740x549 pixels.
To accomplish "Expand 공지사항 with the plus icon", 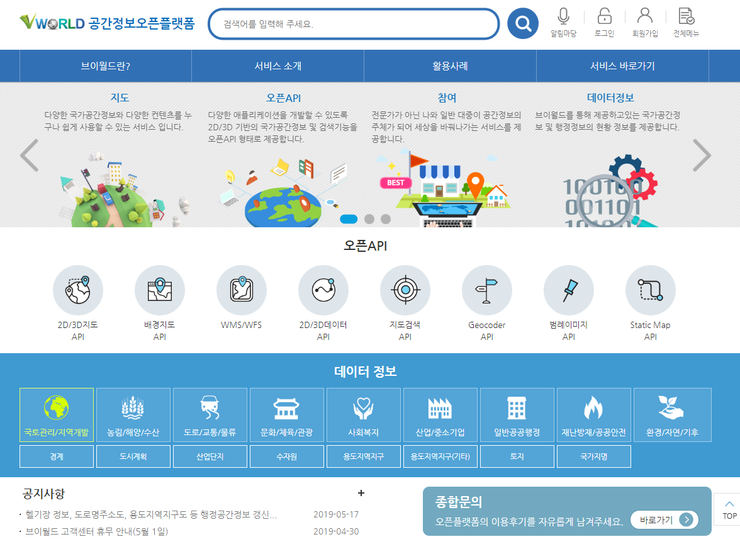I will point(361,493).
